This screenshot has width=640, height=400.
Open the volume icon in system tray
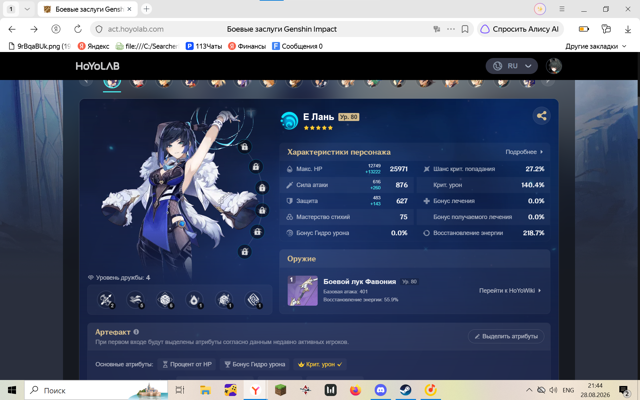[x=553, y=390]
